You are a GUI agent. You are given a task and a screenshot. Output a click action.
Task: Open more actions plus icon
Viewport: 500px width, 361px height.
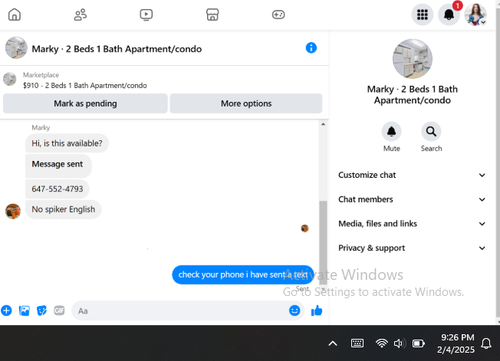6,311
